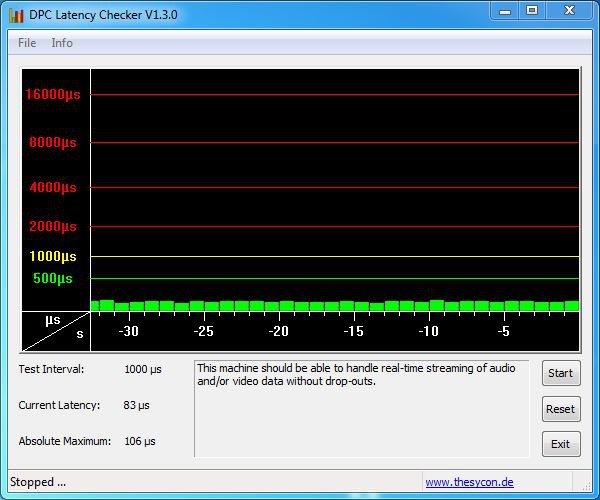Open the Info menu
The height and width of the screenshot is (500, 600).
coord(62,43)
